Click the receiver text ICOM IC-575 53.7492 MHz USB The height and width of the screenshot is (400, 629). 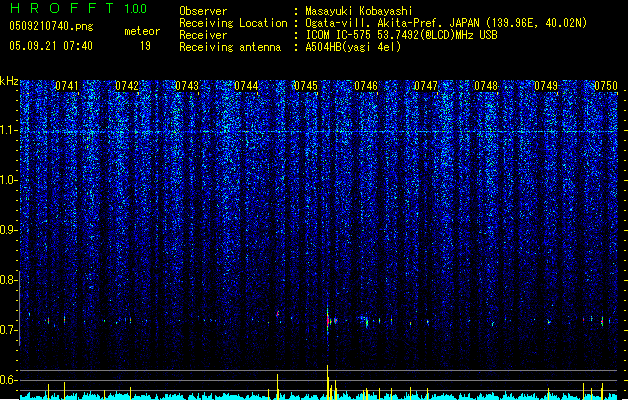point(402,35)
